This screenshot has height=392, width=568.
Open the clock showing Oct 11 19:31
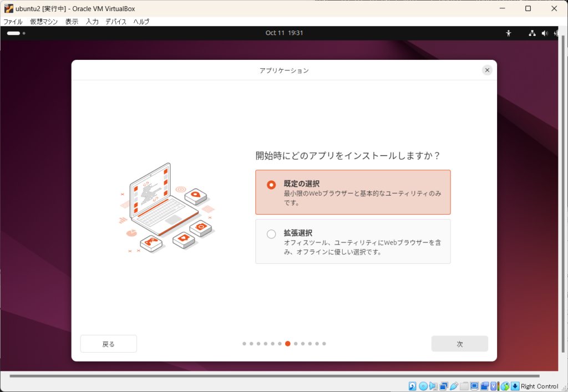(284, 33)
